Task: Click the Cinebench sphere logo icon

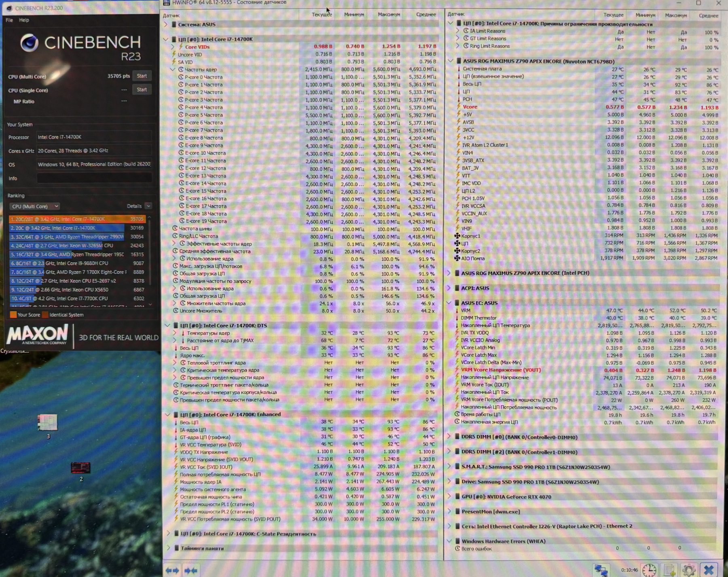Action: (x=29, y=43)
